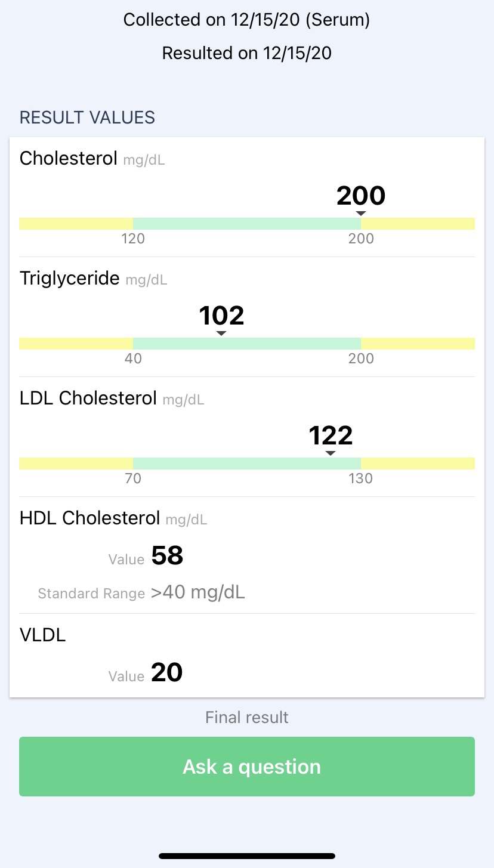
Task: Click the green normal range of Triglyceride bar
Action: point(246,344)
